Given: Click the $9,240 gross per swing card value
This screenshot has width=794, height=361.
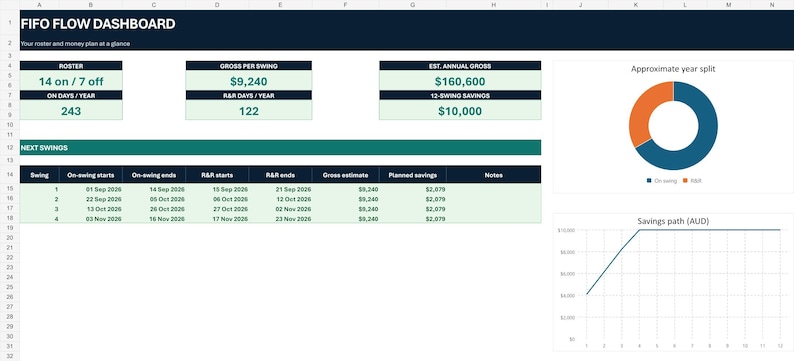Looking at the screenshot, I should [249, 81].
